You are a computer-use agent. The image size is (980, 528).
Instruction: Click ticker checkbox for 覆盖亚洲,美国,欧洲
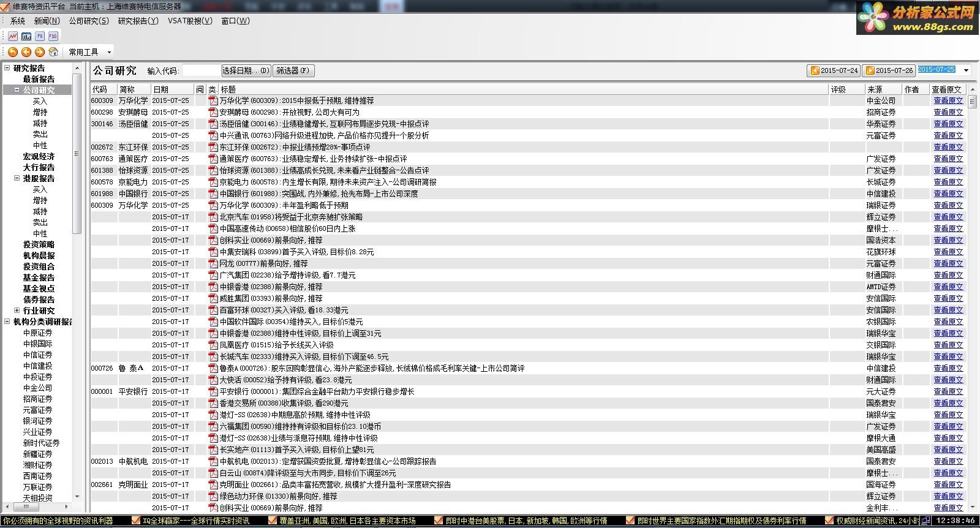(273, 521)
